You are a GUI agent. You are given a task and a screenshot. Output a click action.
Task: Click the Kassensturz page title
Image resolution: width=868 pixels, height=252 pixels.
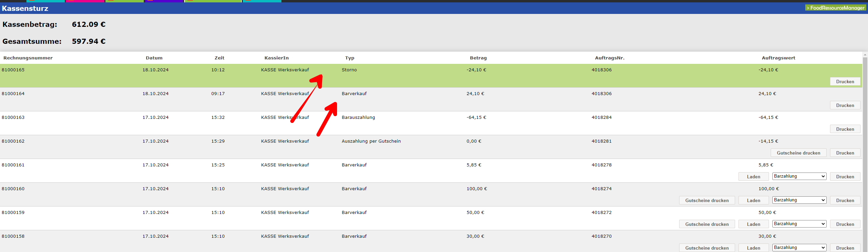(25, 8)
